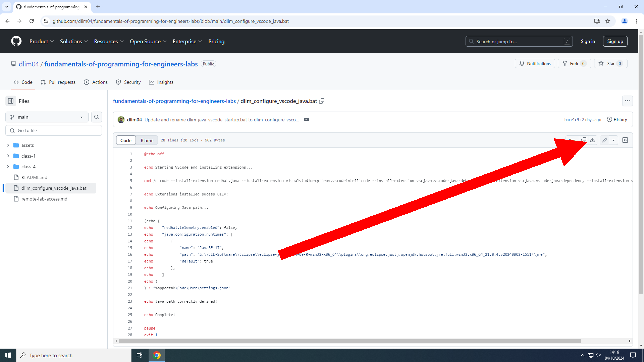Click install app icon in address bar
Viewport: 644px width, 362px height.
coord(597,21)
